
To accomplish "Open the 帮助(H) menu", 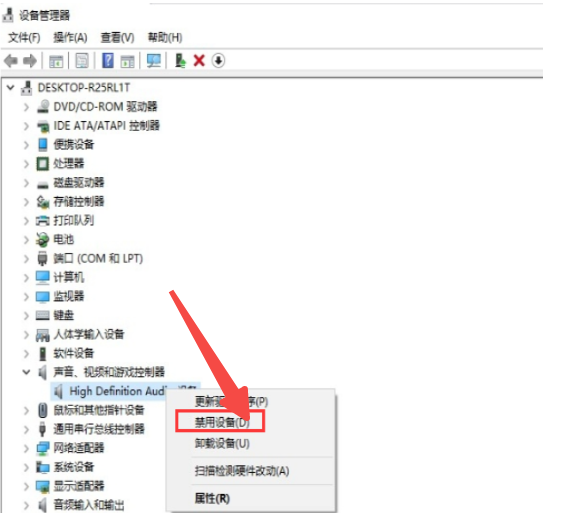I will point(165,37).
